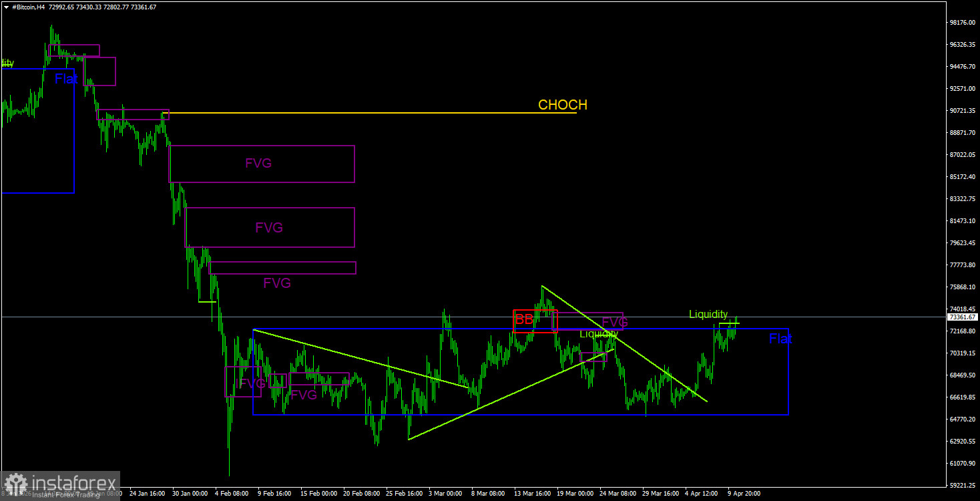
Task: Click the 30 Jan 00:00 time label
Action: pos(190,494)
